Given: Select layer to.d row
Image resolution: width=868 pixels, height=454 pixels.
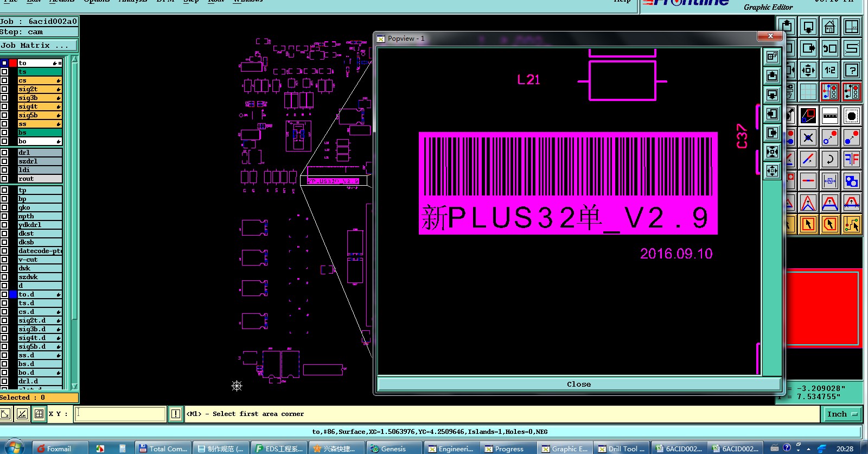Looking at the screenshot, I should coord(40,294).
